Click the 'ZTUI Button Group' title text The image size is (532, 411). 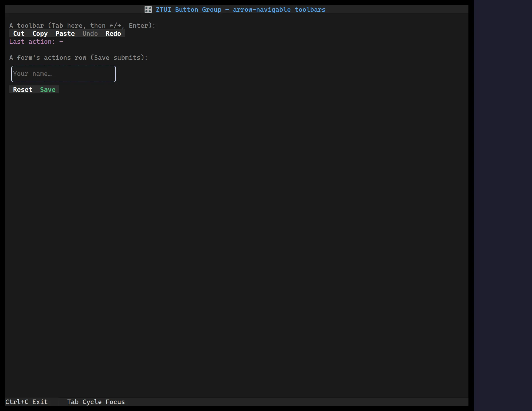[189, 10]
